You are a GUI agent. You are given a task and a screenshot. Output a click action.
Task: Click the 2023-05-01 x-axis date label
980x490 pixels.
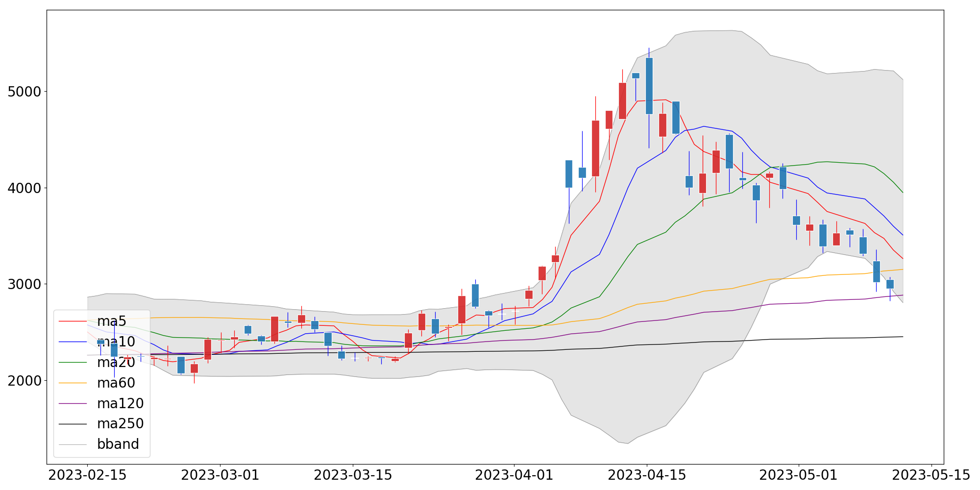pyautogui.click(x=799, y=475)
